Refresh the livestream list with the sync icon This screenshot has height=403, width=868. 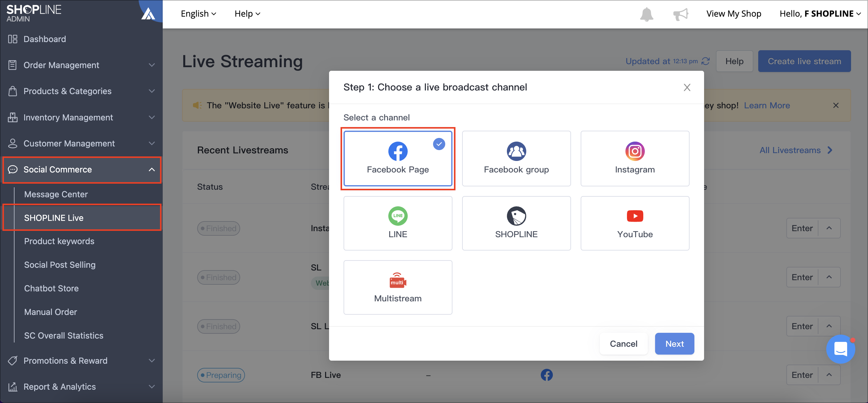[705, 61]
